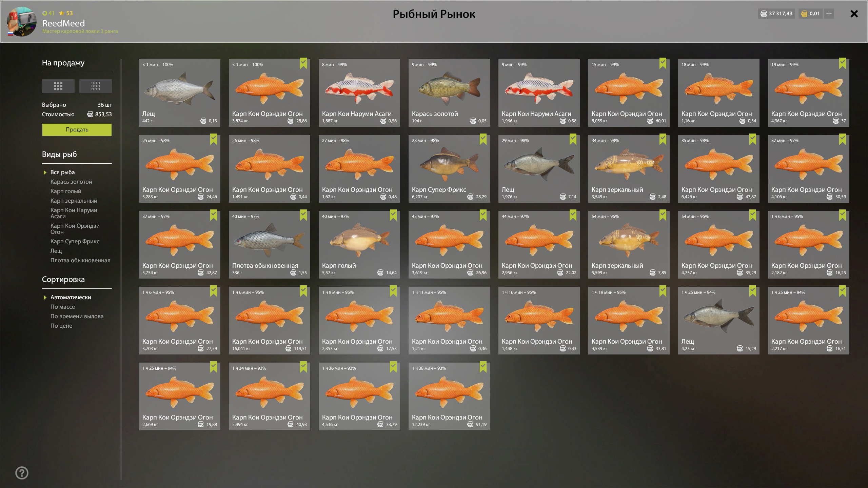Sort fish По времени вылова
Image resolution: width=868 pixels, height=488 pixels.
(77, 316)
